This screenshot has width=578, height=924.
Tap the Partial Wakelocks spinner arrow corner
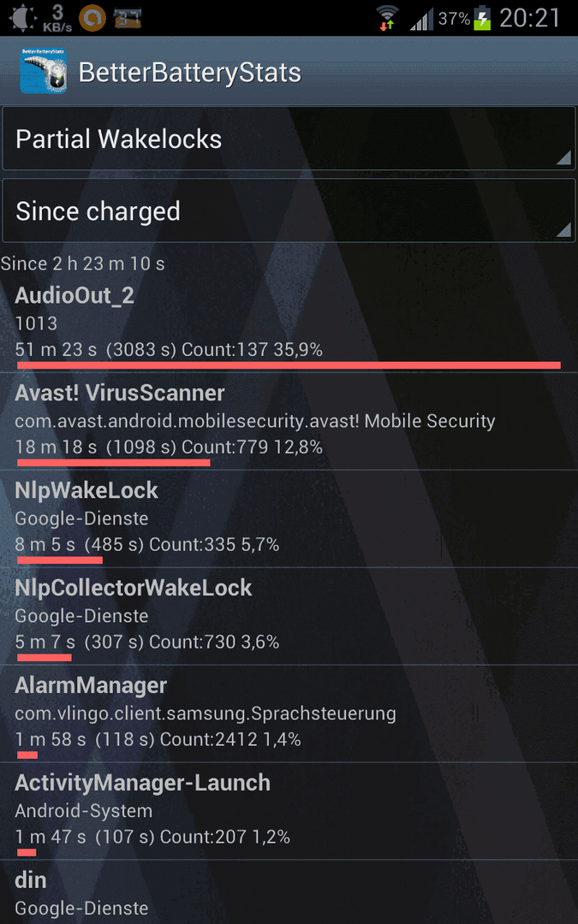(563, 157)
